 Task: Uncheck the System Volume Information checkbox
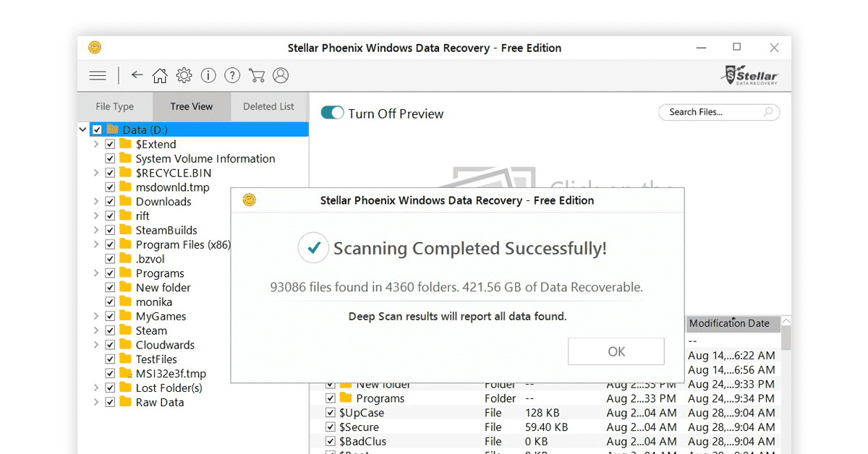[x=110, y=158]
